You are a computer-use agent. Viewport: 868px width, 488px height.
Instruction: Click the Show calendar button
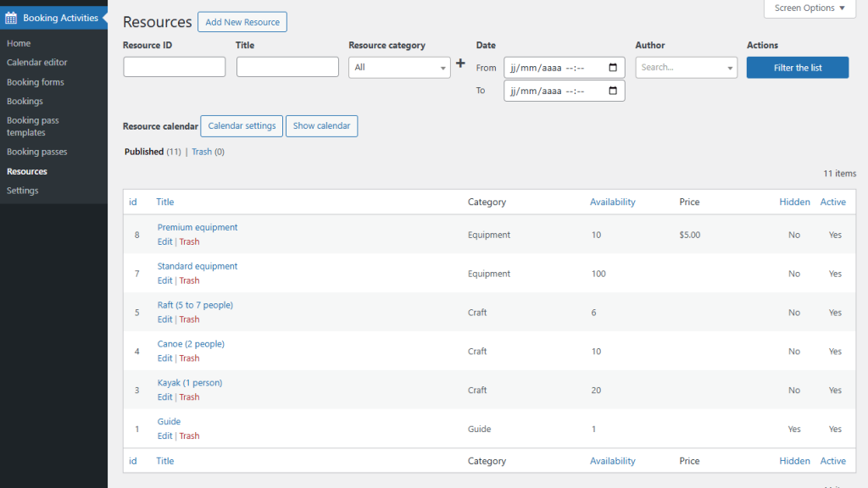coord(321,126)
